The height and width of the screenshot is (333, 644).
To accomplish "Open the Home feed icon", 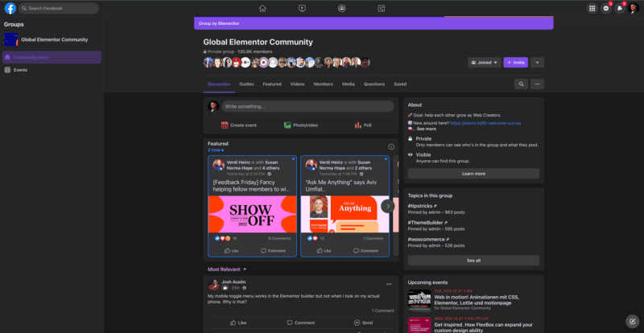I will [262, 8].
